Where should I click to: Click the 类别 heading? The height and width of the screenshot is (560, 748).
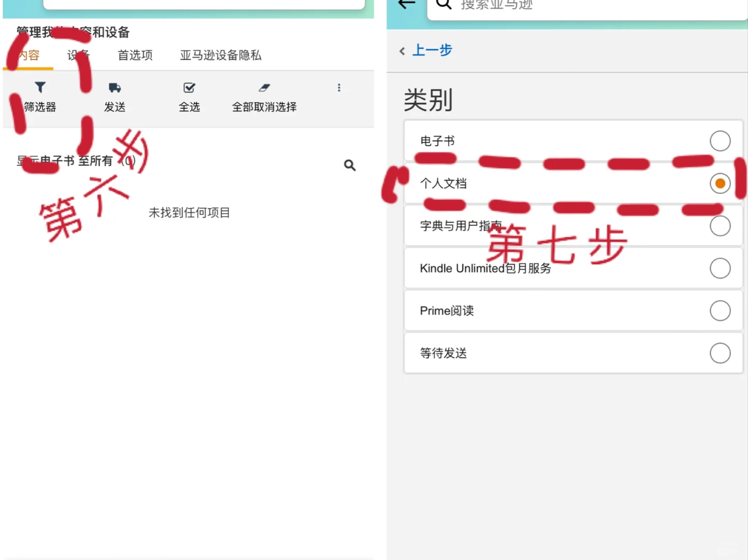[x=428, y=100]
